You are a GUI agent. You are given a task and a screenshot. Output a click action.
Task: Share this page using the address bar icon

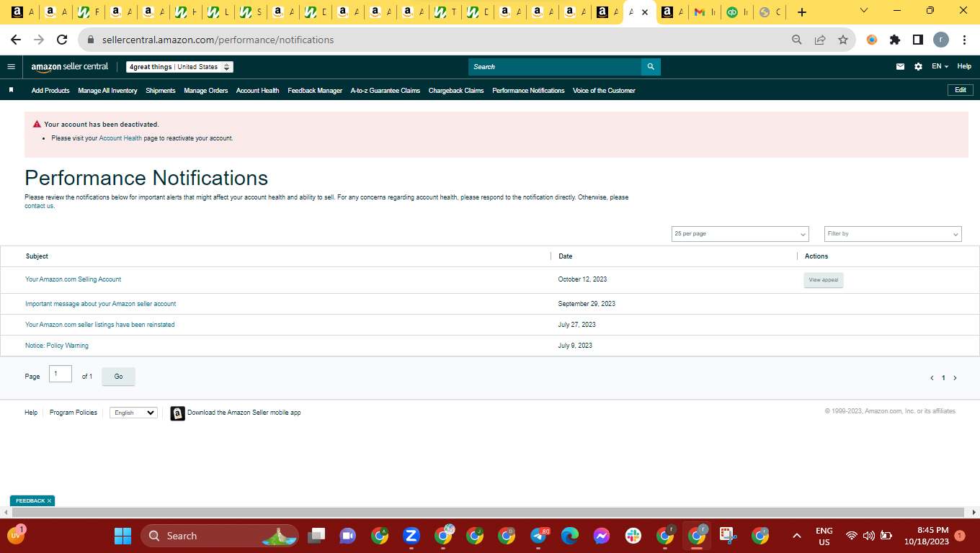click(x=820, y=40)
